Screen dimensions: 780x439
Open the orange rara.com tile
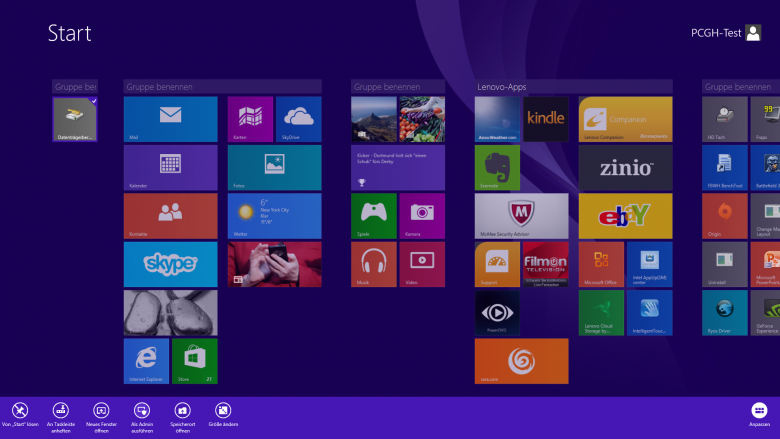click(x=521, y=361)
